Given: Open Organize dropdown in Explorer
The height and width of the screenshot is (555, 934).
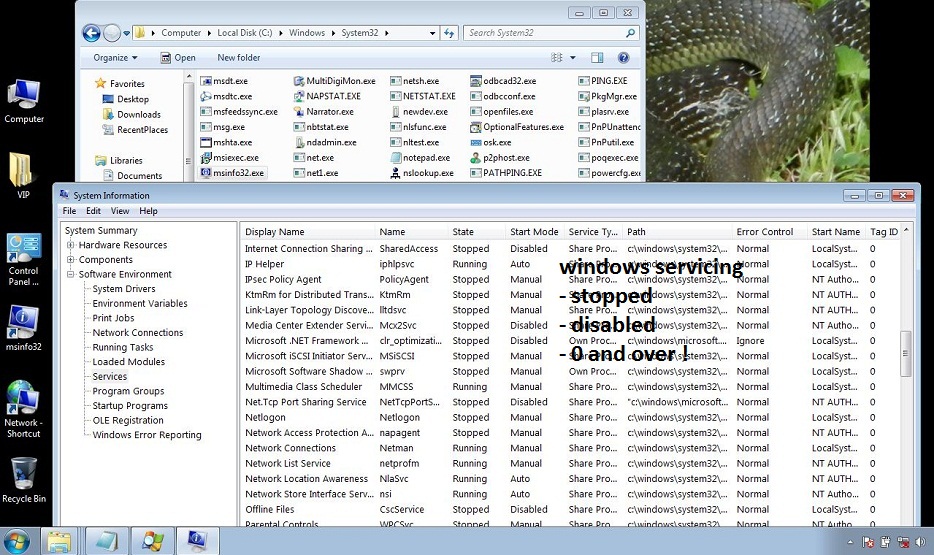Looking at the screenshot, I should coord(115,58).
